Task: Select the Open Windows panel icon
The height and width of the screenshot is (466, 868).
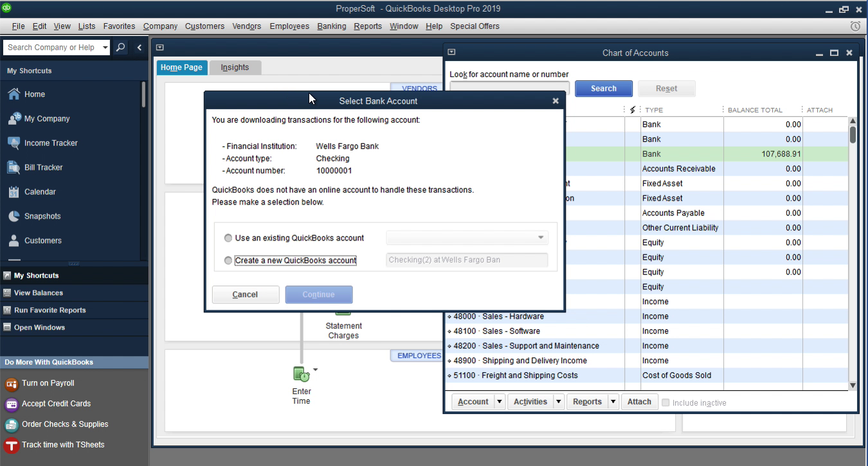Action: pyautogui.click(x=7, y=328)
